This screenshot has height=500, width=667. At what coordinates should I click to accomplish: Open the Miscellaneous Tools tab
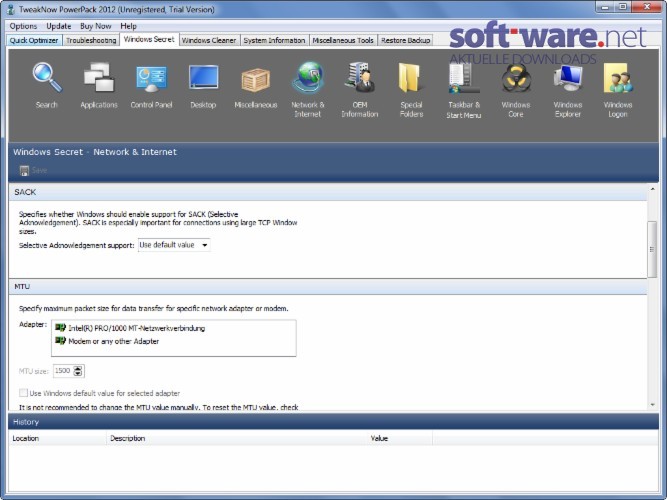343,40
